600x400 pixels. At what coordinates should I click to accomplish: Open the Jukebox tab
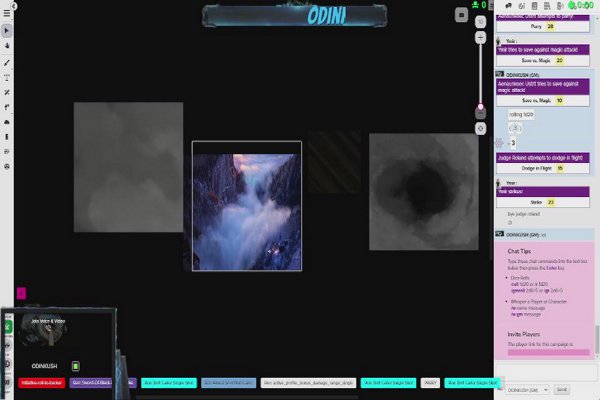point(560,6)
